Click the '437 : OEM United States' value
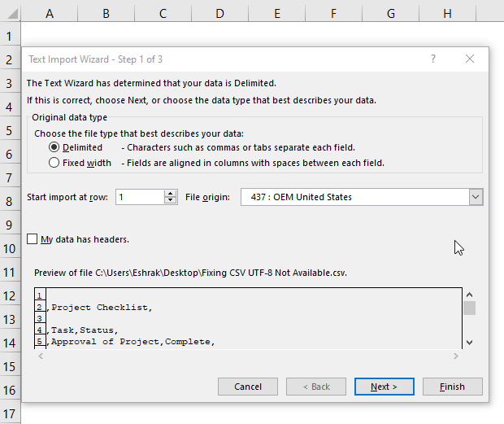 [x=301, y=197]
